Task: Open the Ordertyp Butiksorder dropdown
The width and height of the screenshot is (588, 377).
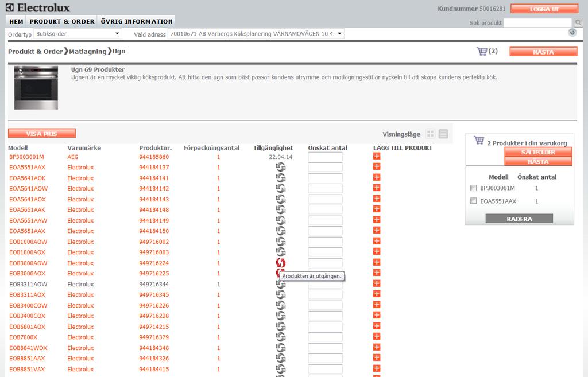Action: (78, 34)
